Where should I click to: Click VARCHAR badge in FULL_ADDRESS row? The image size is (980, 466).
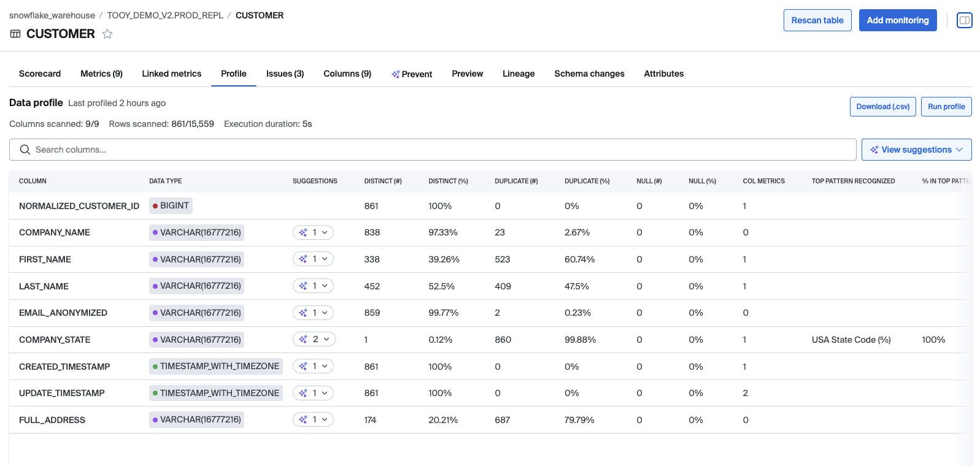coord(196,419)
